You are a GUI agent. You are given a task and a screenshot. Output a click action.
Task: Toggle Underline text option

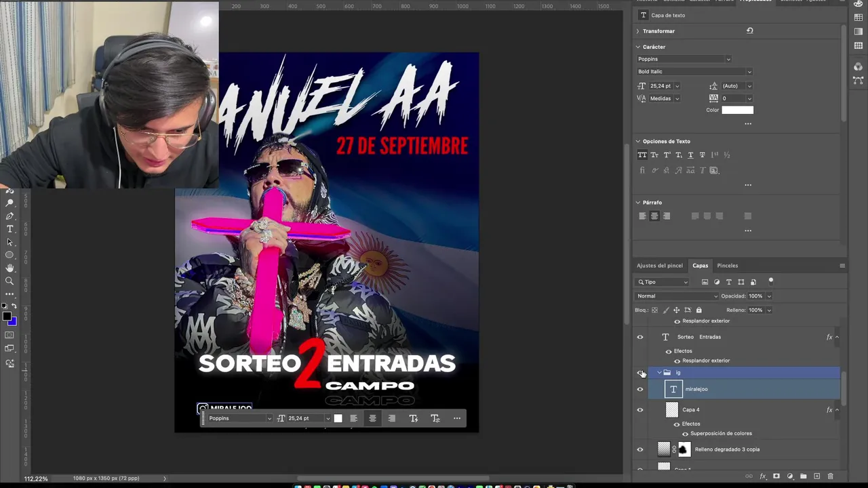tap(691, 155)
